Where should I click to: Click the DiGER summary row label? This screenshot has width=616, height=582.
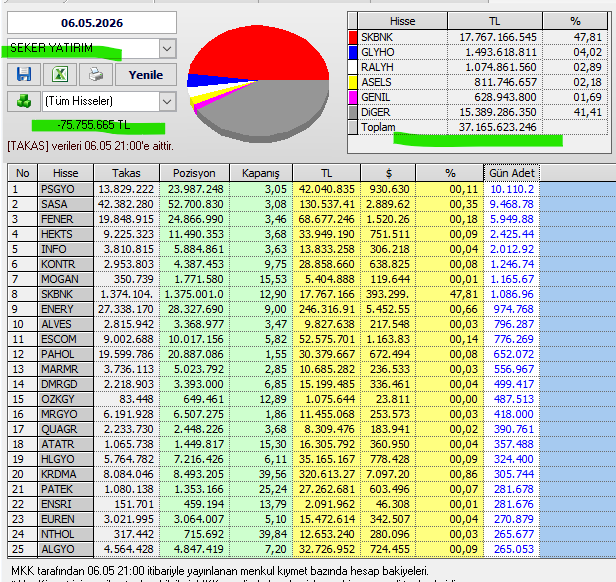[x=376, y=112]
